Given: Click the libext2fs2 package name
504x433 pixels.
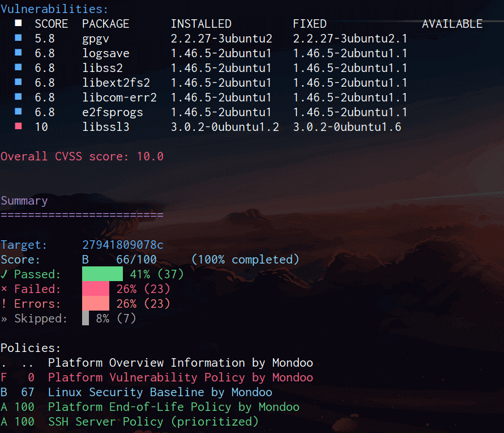Looking at the screenshot, I should click(x=116, y=83).
